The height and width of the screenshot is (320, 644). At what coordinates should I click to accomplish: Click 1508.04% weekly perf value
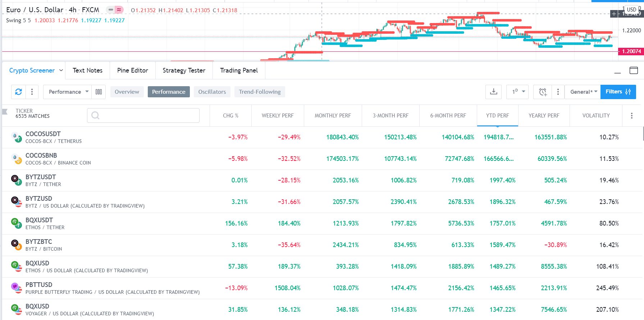[287, 288]
